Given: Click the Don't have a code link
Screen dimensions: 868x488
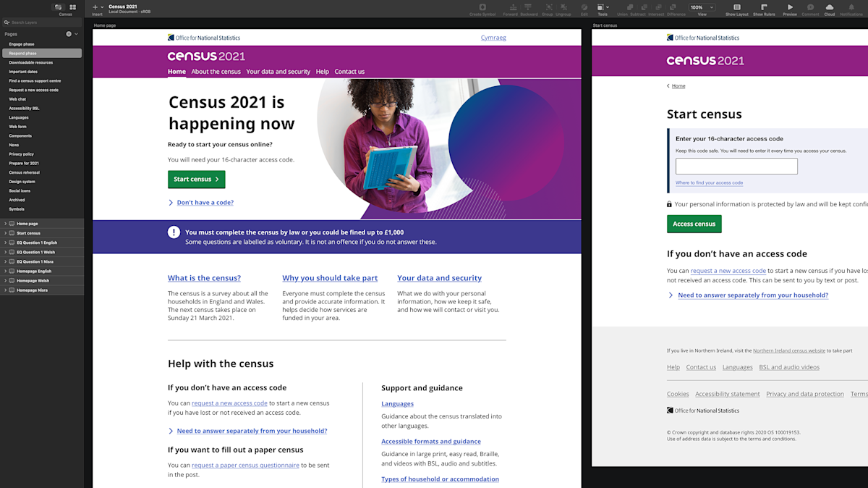Looking at the screenshot, I should coord(205,203).
